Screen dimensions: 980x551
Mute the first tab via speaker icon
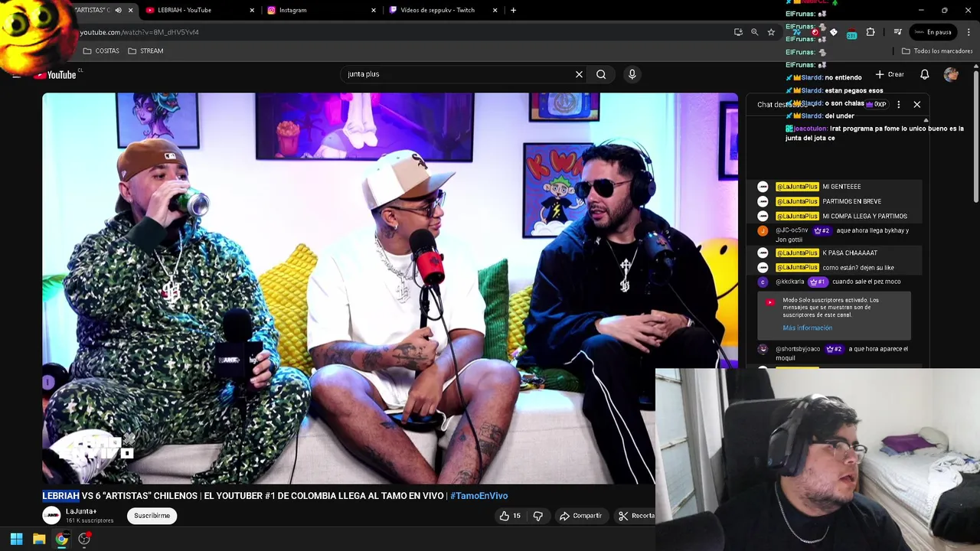118,10
